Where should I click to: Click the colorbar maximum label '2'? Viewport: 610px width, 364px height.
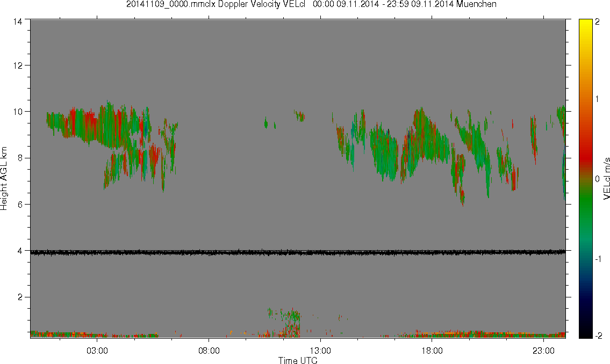click(598, 22)
